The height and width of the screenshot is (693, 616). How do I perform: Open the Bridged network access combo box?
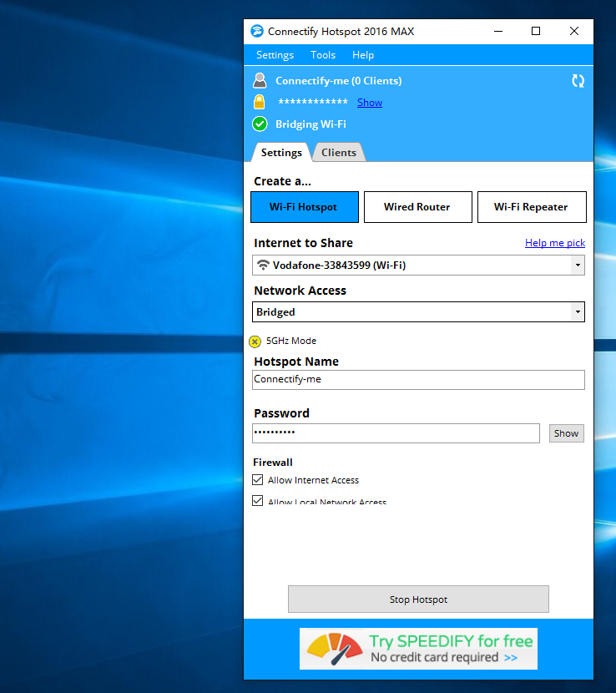pyautogui.click(x=418, y=312)
